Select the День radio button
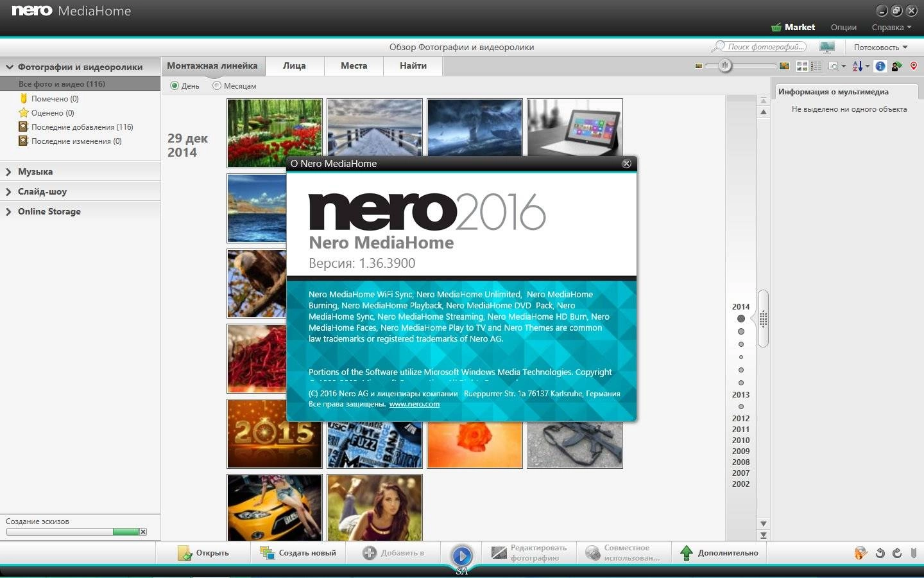This screenshot has height=578, width=924. click(x=175, y=85)
